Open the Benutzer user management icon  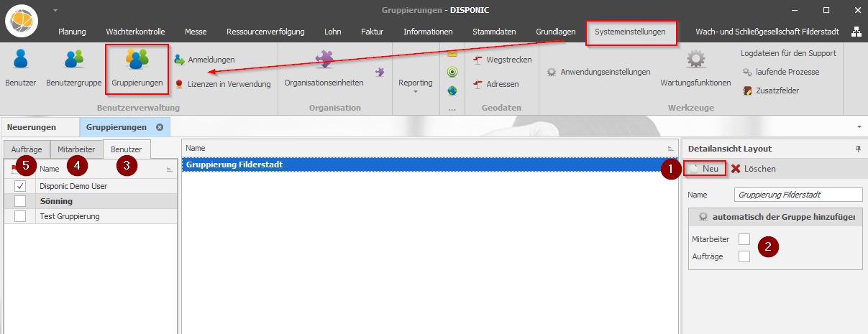[20, 67]
